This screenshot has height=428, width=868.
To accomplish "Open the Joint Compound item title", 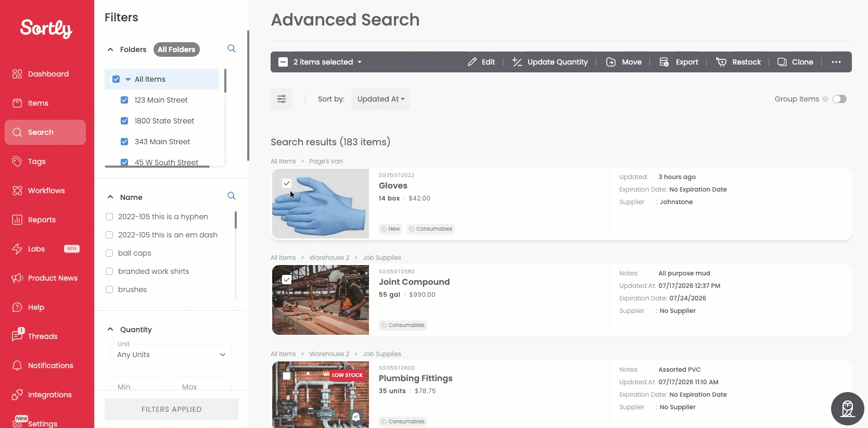I will 414,282.
